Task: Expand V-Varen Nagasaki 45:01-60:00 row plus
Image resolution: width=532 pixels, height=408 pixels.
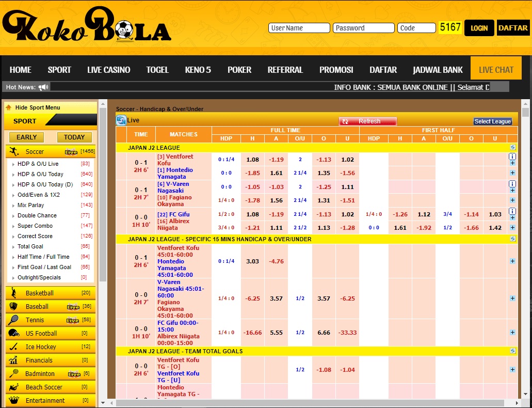Action: click(x=512, y=299)
